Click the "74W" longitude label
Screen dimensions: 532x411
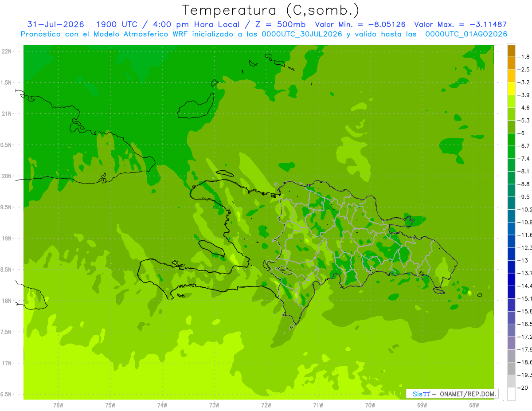[162, 405]
